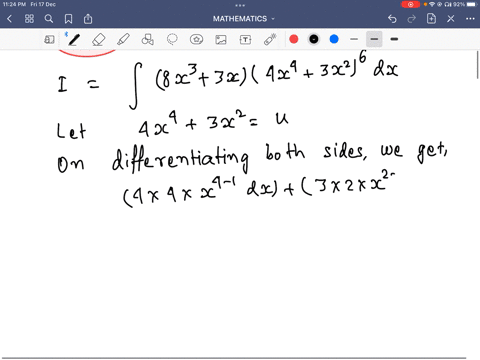Add a new page
480x360 pixels.
431,19
